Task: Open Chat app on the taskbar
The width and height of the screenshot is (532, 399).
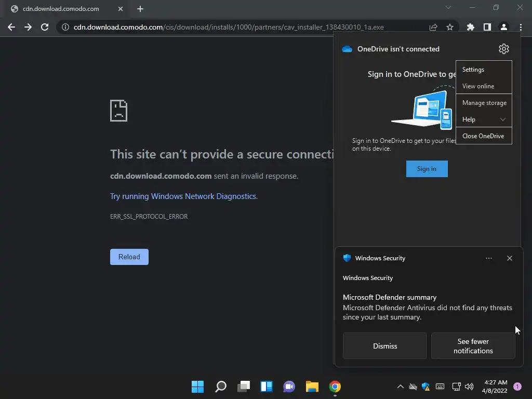Action: point(289,387)
